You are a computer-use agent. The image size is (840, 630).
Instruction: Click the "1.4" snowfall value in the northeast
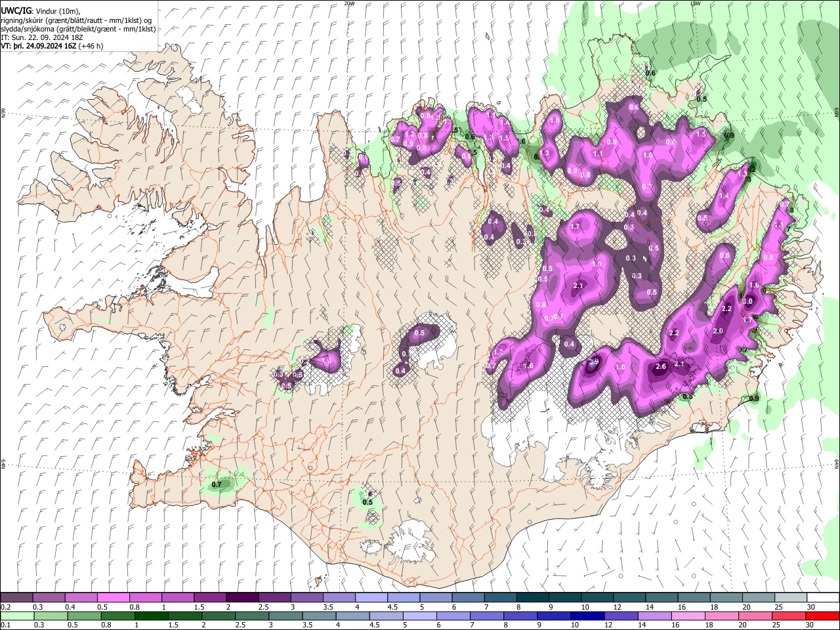tap(724, 196)
